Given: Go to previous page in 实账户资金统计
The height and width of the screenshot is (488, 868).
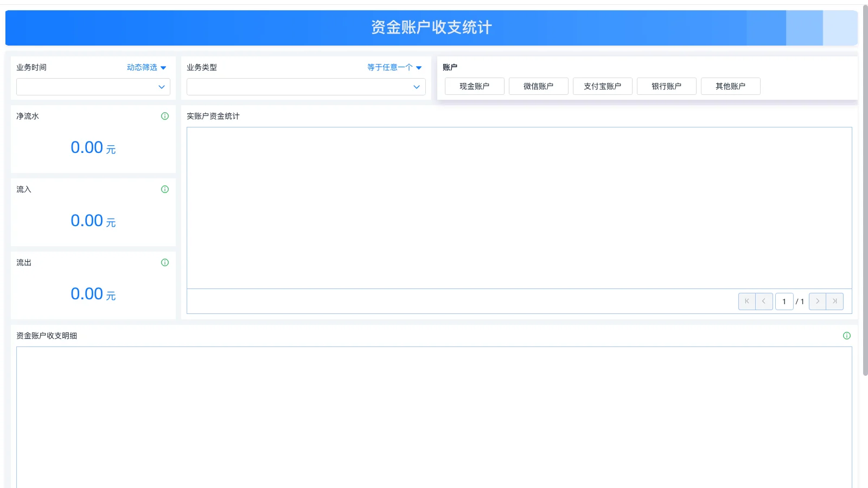Looking at the screenshot, I should point(764,301).
